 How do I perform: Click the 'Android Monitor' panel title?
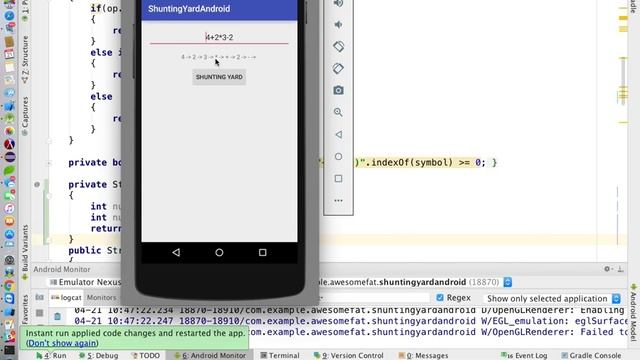coord(62,269)
